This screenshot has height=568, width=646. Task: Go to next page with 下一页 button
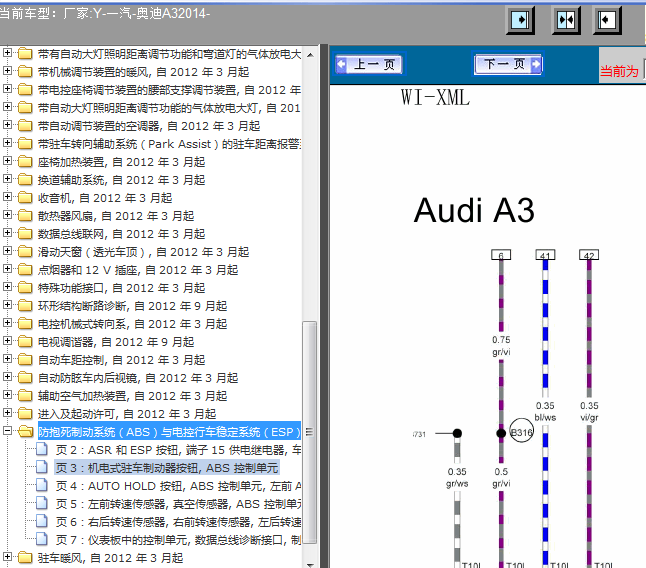coord(508,64)
